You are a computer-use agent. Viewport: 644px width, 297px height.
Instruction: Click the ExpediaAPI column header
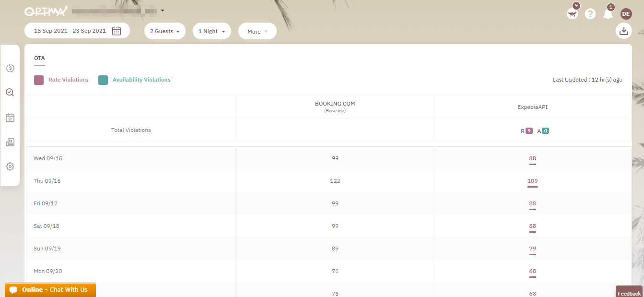(x=533, y=107)
